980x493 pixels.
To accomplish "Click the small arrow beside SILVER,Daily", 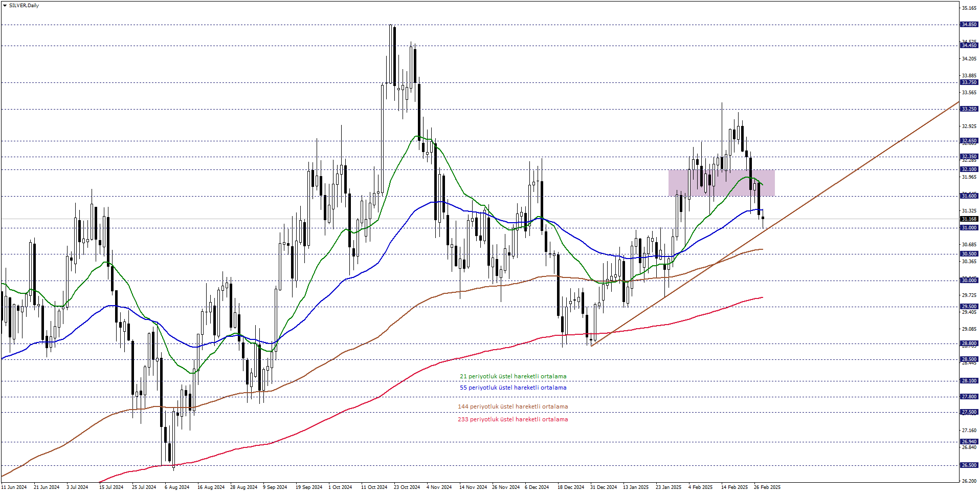I will (5, 6).
